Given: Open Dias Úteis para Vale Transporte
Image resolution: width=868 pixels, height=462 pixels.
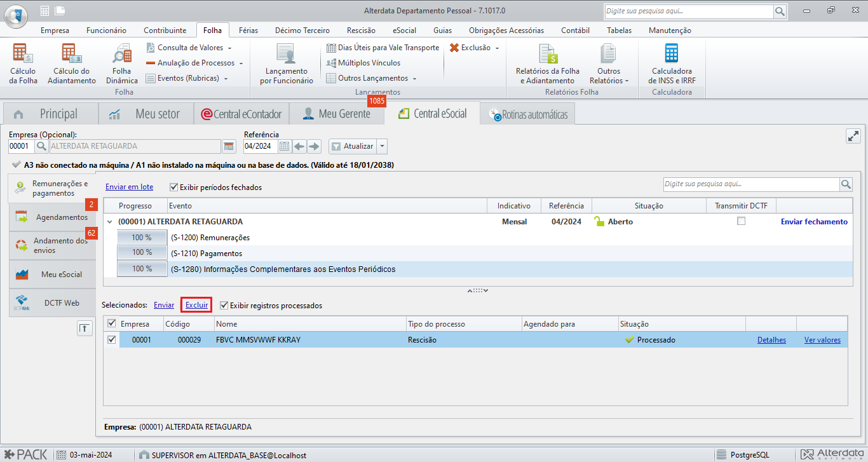Looking at the screenshot, I should 383,48.
